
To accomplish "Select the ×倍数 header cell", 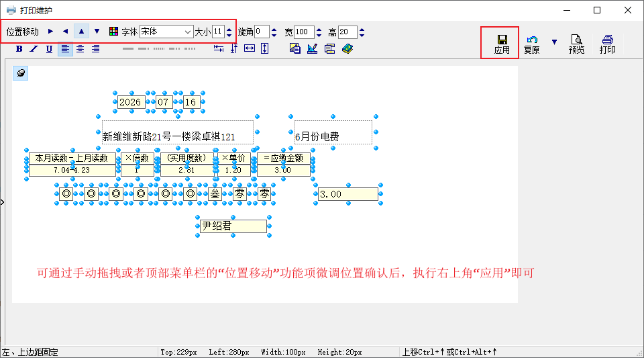I will [x=137, y=159].
